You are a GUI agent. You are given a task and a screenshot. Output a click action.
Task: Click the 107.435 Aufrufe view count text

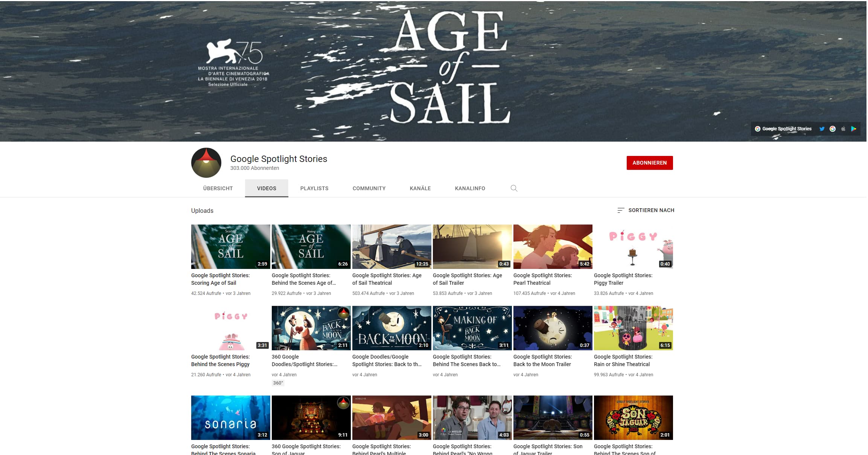coord(530,293)
